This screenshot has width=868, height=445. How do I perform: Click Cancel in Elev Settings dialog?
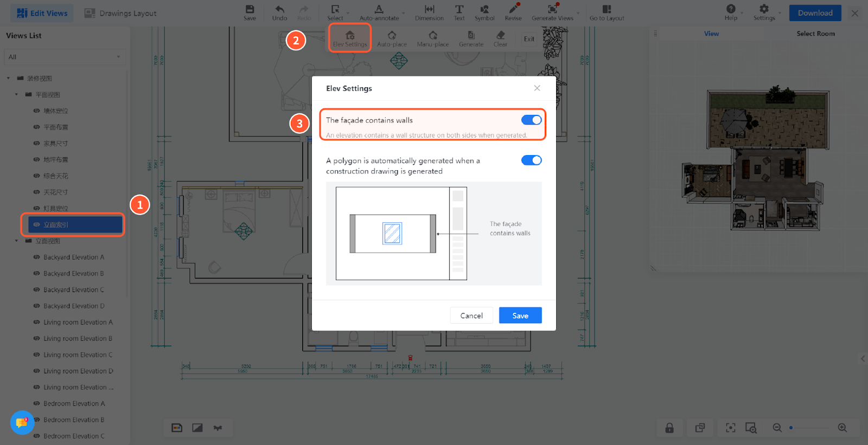pyautogui.click(x=471, y=315)
